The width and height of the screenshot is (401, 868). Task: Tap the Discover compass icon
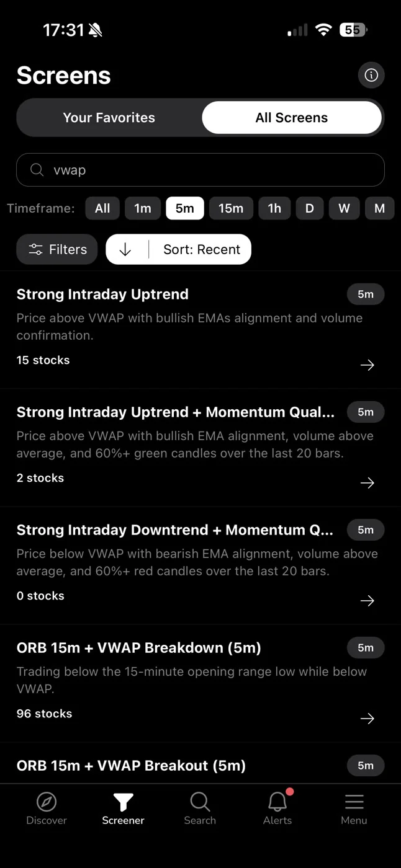[47, 802]
